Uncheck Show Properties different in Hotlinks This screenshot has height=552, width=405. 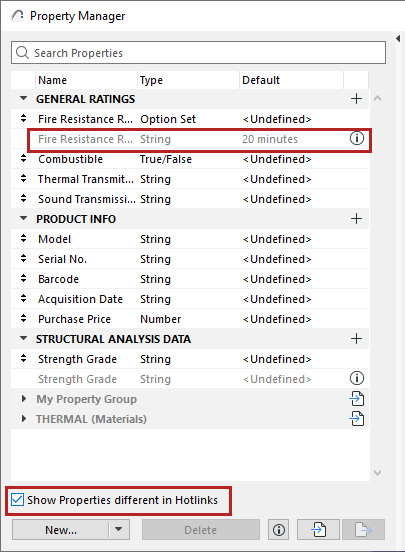(x=17, y=500)
